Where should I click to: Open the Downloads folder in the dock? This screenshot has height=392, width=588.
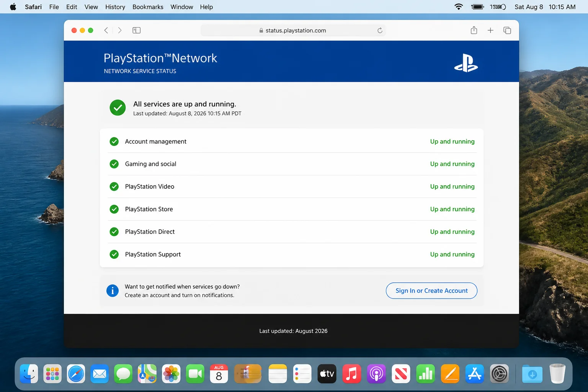pos(532,374)
